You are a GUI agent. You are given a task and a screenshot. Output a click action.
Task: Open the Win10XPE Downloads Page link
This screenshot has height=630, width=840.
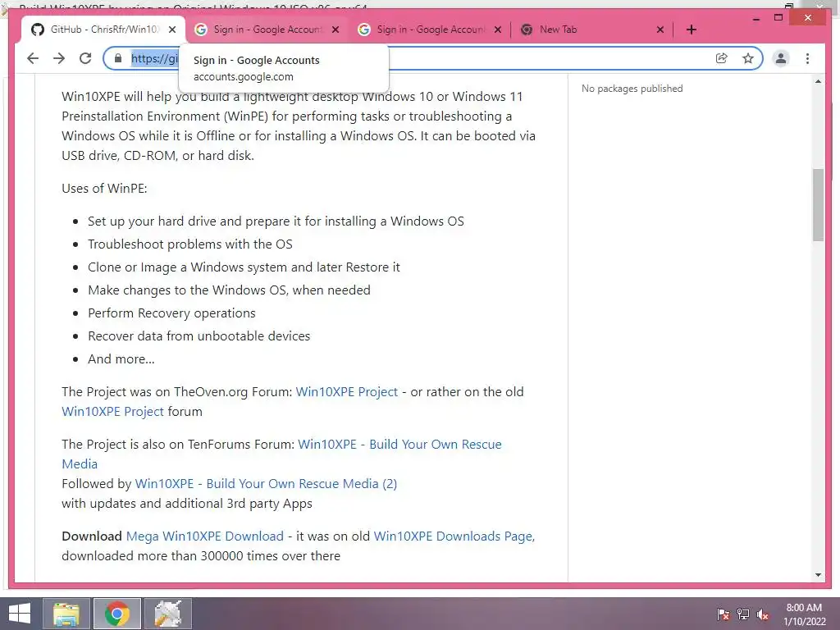[x=454, y=536]
